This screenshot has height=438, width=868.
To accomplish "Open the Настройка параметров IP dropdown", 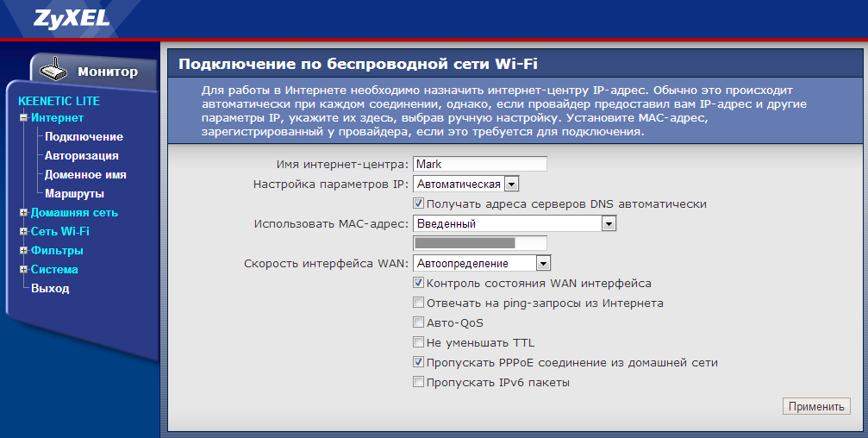I will coord(510,184).
